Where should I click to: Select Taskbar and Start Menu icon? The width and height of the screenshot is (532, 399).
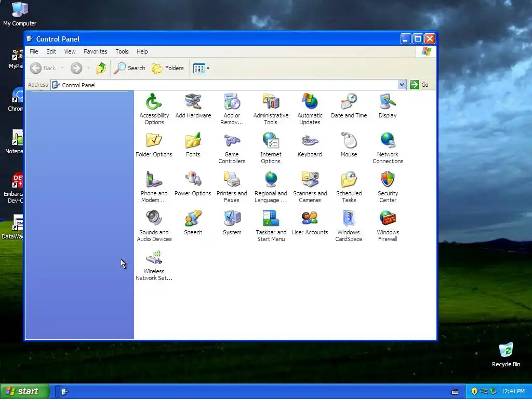tap(271, 226)
